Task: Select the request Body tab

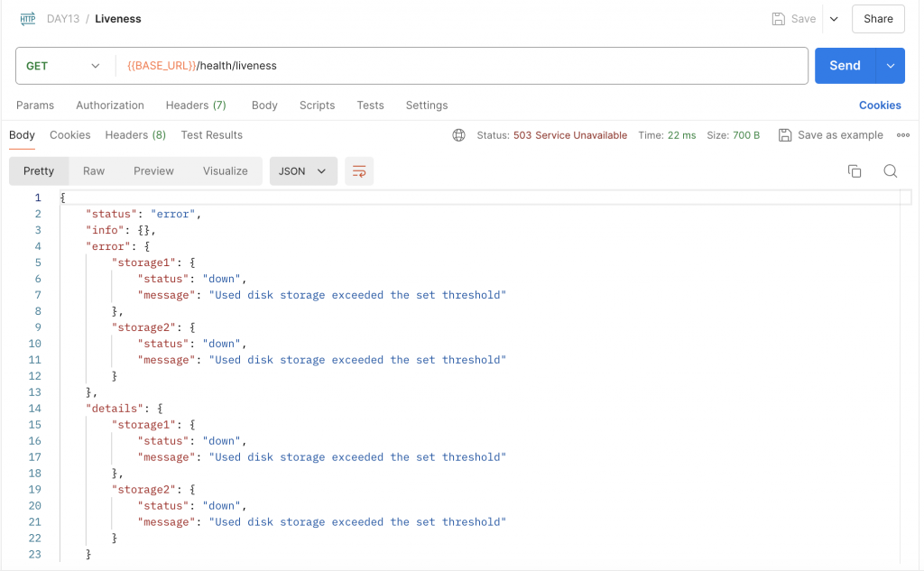Action: [x=264, y=105]
